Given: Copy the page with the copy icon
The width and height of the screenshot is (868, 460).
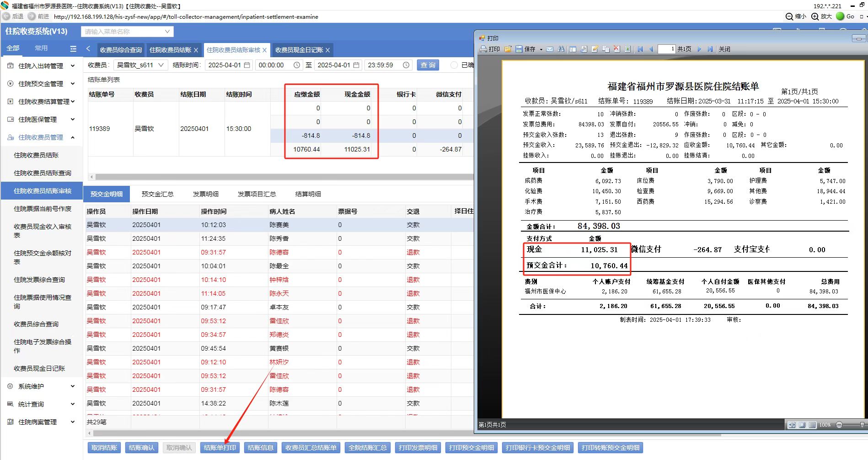Looking at the screenshot, I should point(605,49).
